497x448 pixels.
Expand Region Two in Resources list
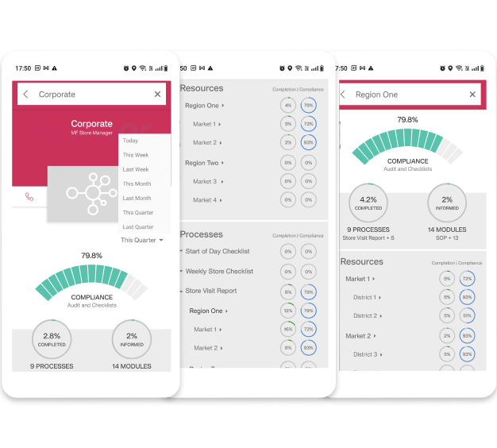(x=204, y=163)
